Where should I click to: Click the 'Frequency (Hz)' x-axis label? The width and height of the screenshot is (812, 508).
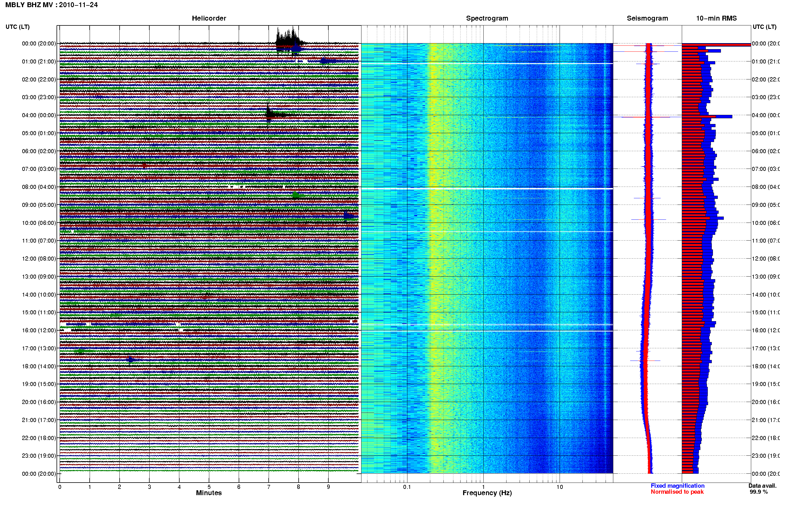(487, 493)
